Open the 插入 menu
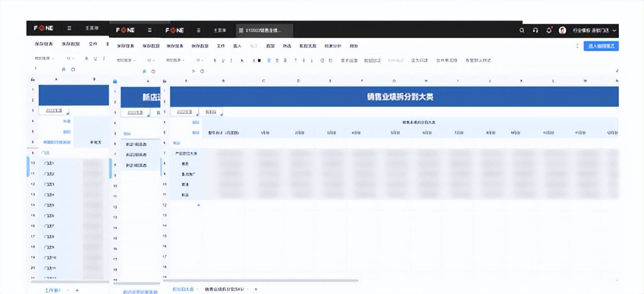 click(237, 46)
